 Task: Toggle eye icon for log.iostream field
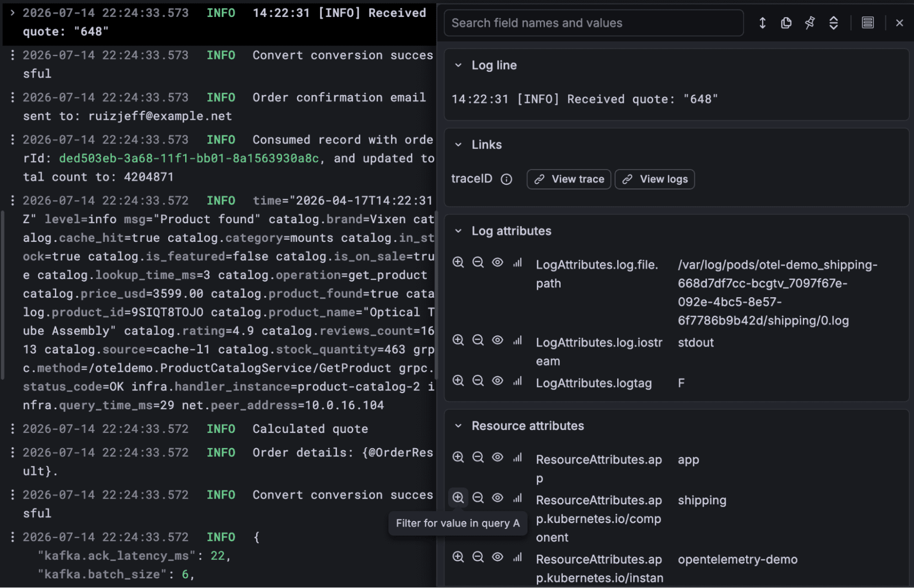497,340
